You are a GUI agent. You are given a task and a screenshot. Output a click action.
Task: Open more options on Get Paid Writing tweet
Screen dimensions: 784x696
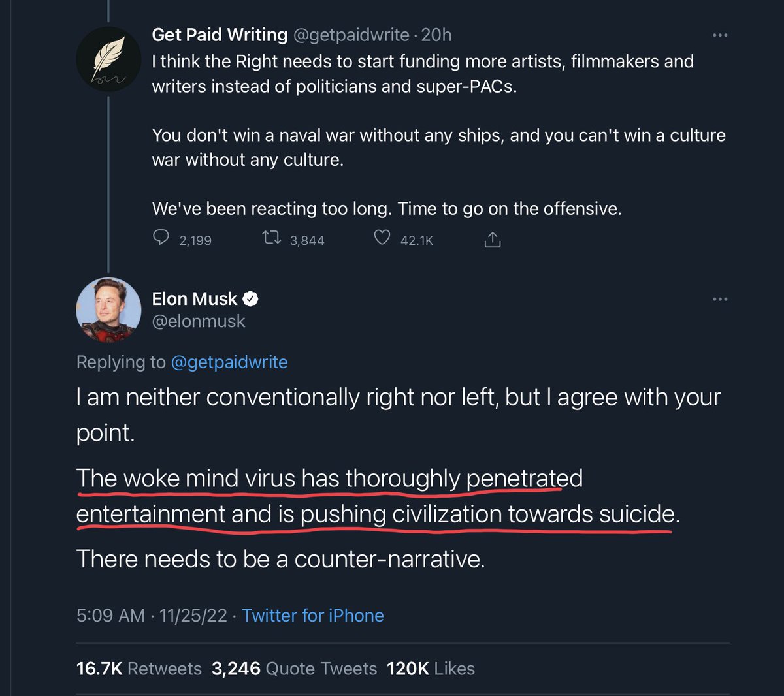point(720,35)
